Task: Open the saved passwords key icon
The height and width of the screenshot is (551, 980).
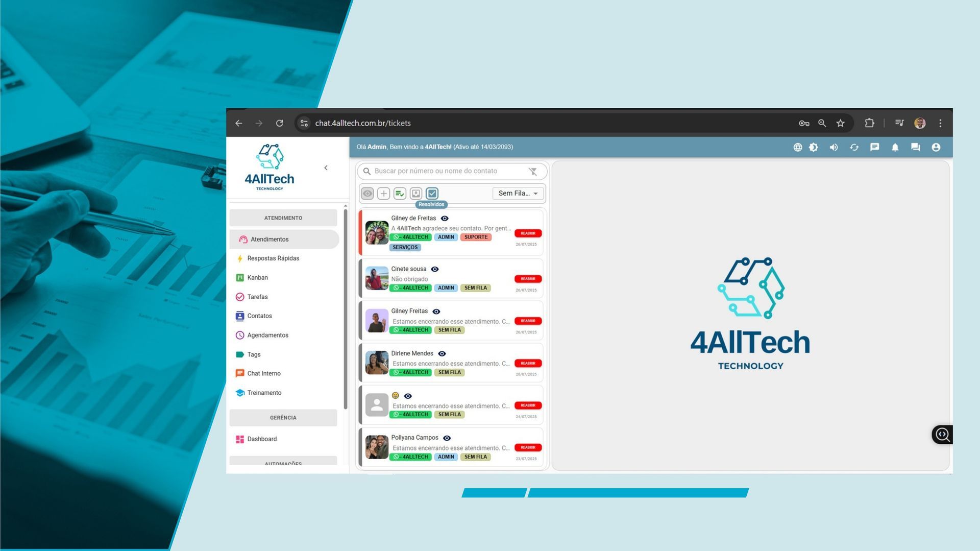Action: click(804, 123)
